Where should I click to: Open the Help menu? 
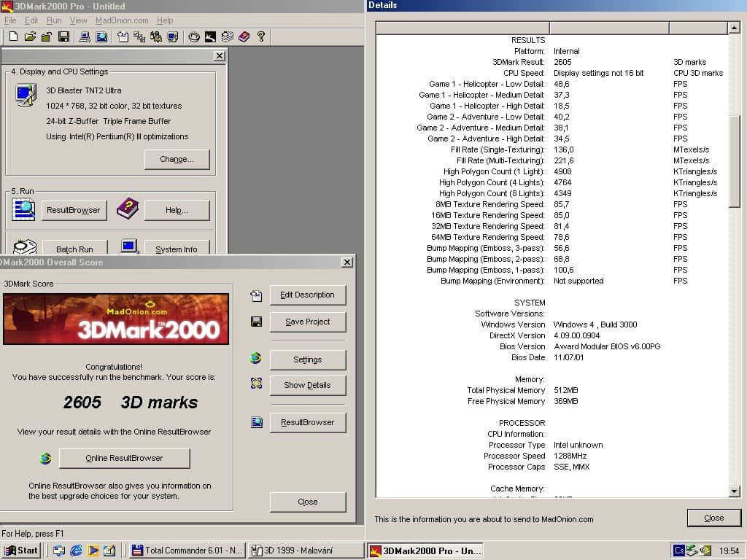pos(165,20)
